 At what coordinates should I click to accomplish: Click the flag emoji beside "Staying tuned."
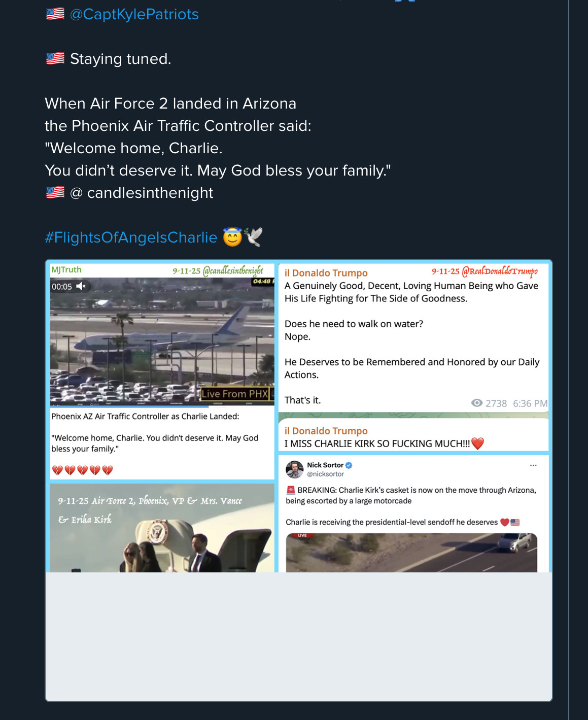(x=55, y=59)
